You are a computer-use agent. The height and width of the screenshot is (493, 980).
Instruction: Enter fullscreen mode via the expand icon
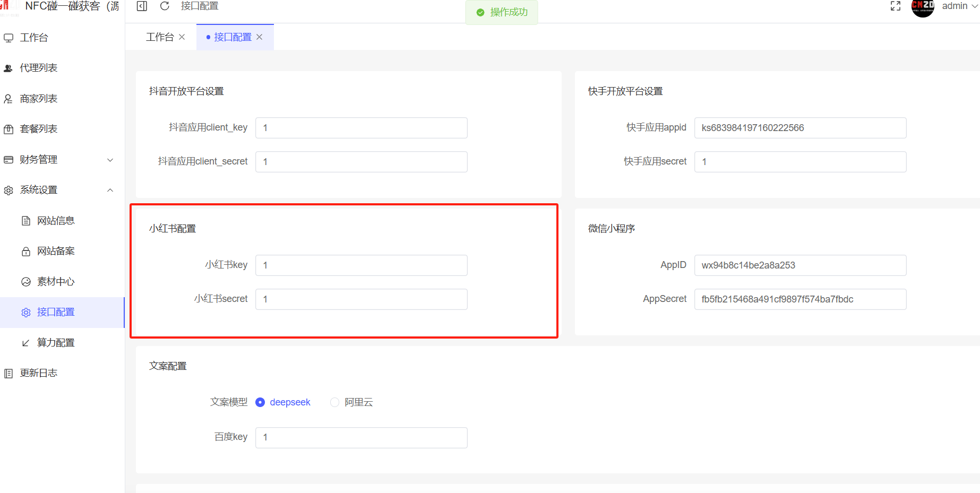896,6
